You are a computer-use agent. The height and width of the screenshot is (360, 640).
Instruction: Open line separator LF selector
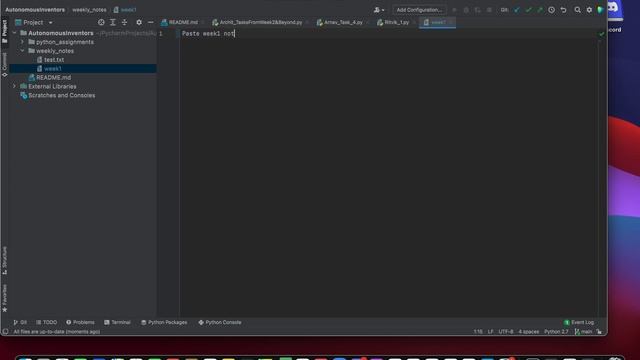[x=490, y=332]
